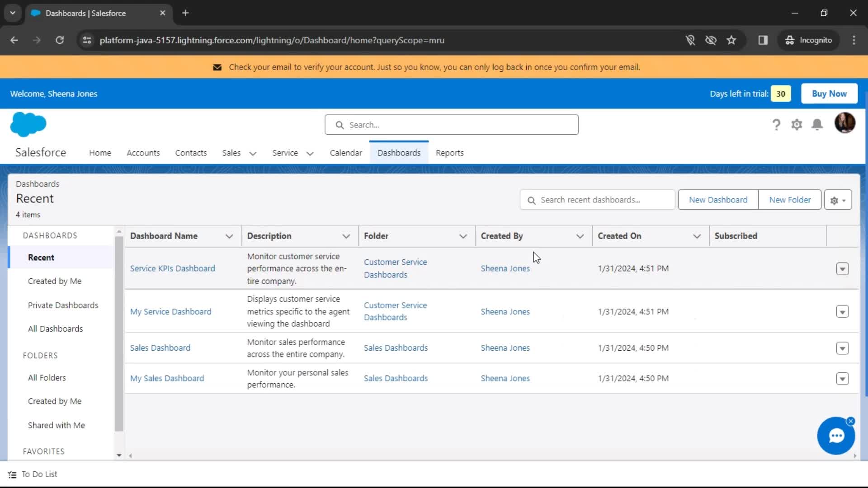868x488 pixels.
Task: Open new browser tab with plus
Action: click(x=185, y=13)
